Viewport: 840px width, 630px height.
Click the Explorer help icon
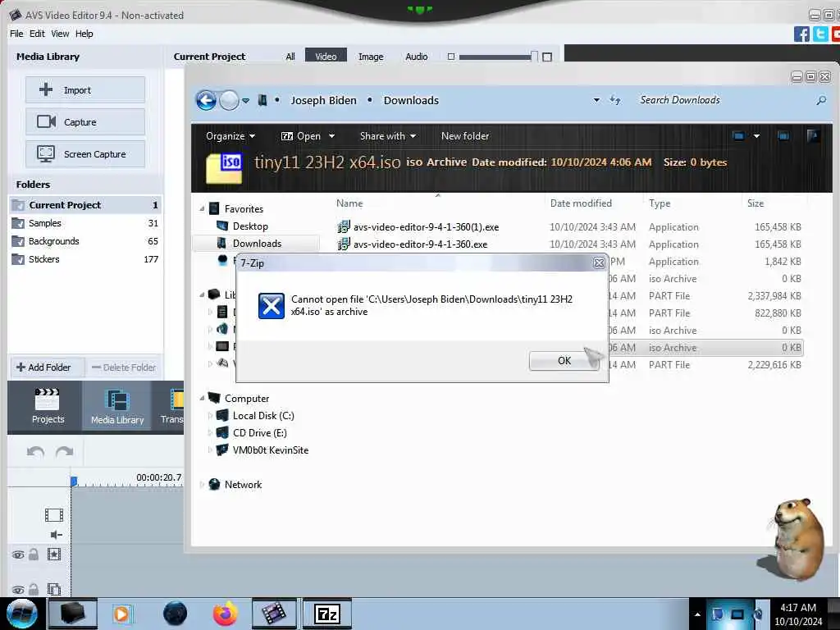click(x=813, y=136)
